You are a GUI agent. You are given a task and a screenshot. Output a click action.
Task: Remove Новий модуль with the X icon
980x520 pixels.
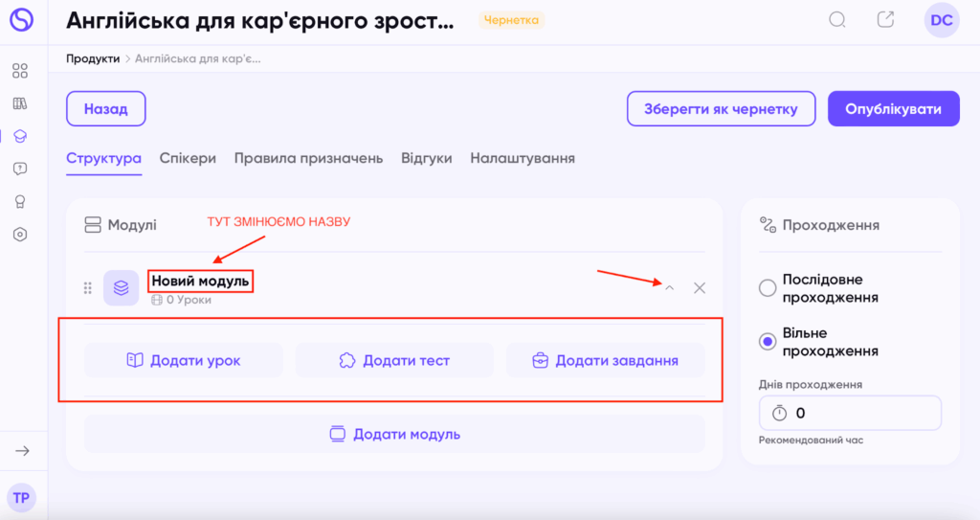(700, 288)
